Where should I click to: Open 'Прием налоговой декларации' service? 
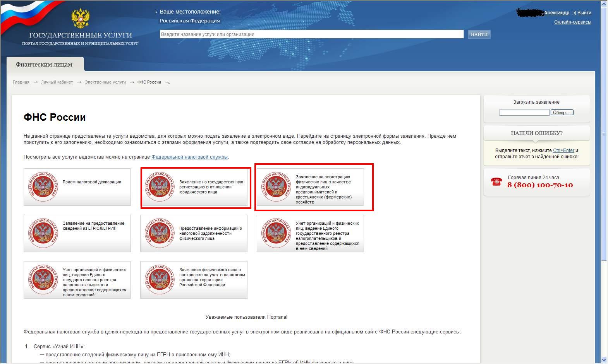77,187
